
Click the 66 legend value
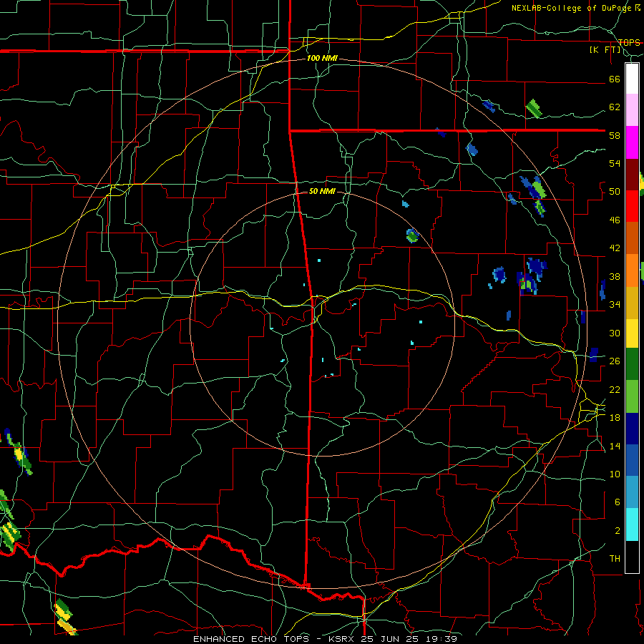pyautogui.click(x=615, y=79)
